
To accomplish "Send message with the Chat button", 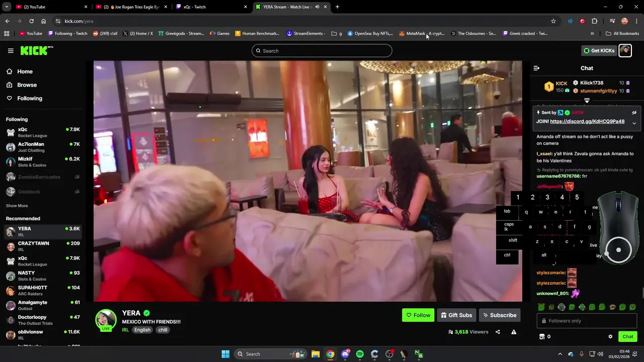I will (x=628, y=337).
